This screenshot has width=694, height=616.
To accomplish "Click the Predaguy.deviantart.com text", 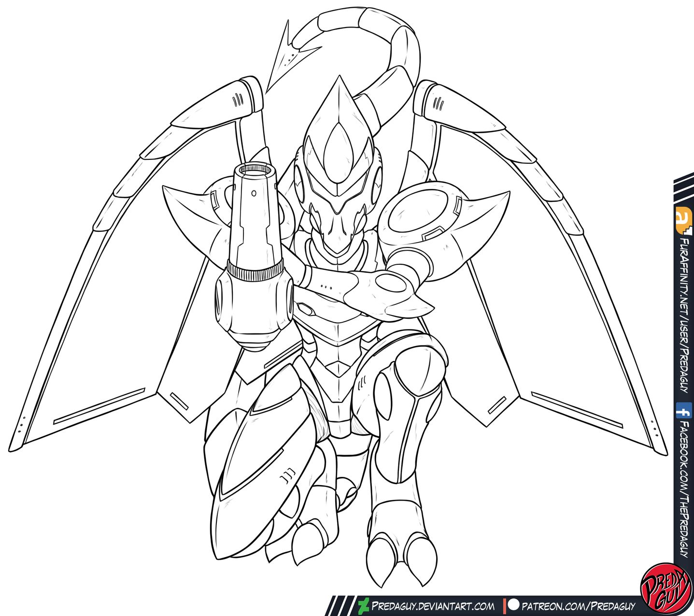I will [x=433, y=605].
